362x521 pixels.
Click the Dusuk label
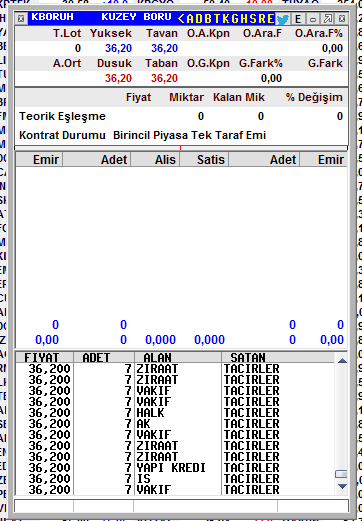[x=114, y=63]
